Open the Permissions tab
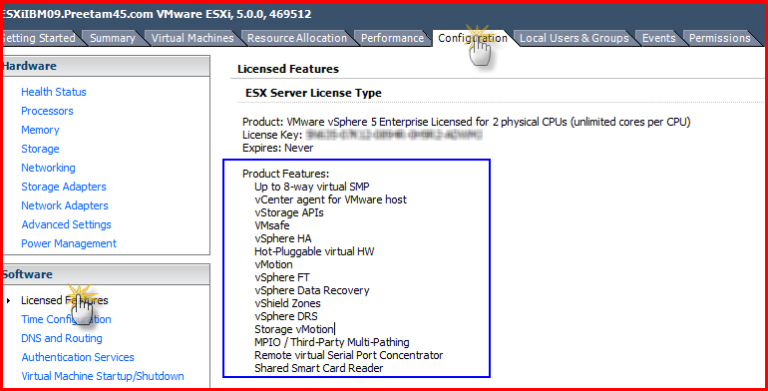This screenshot has height=391, width=768. pos(720,38)
